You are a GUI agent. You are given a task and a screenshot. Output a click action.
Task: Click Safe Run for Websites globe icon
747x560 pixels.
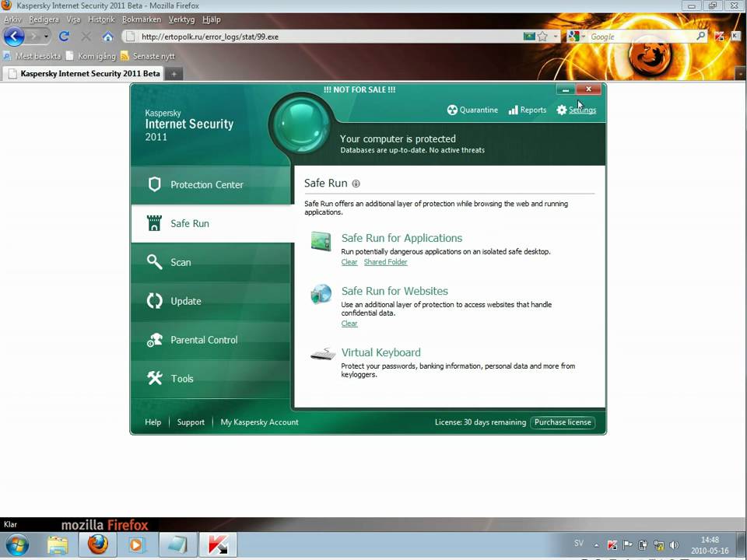coord(321,294)
